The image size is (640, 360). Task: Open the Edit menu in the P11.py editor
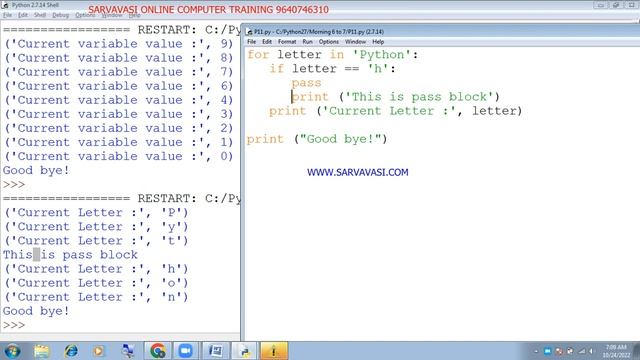coord(267,42)
